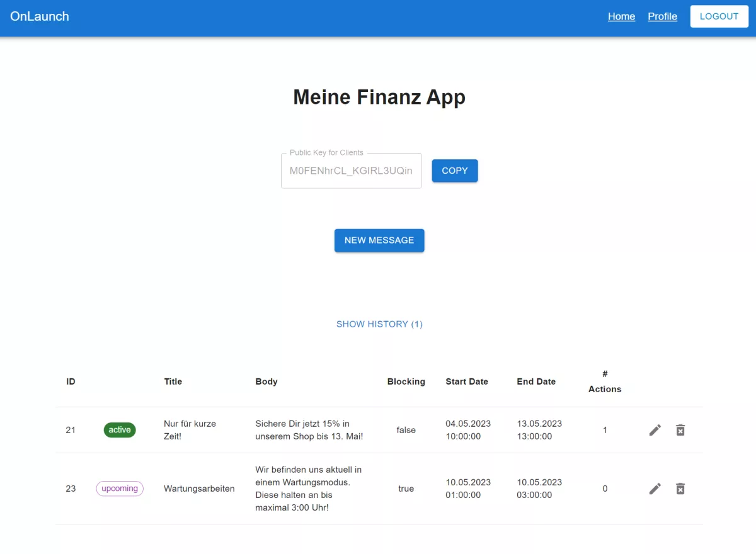Select the Public Key input field
This screenshot has width=756, height=554.
tap(351, 171)
